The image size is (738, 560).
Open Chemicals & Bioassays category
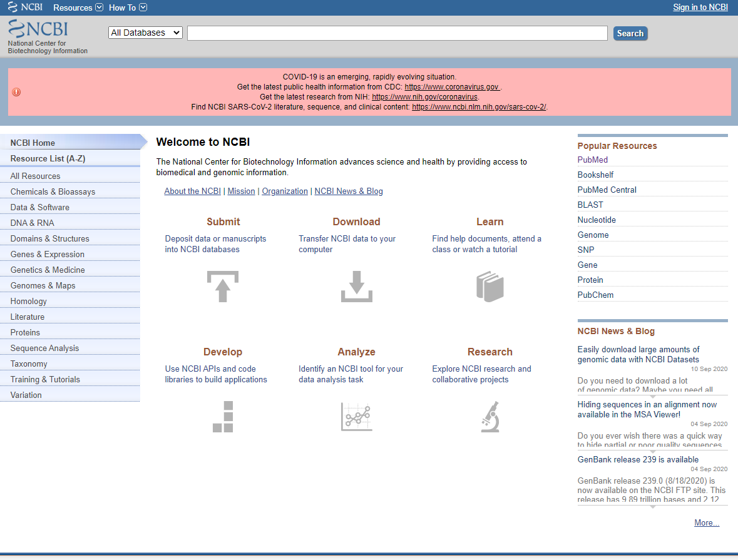tap(70, 191)
